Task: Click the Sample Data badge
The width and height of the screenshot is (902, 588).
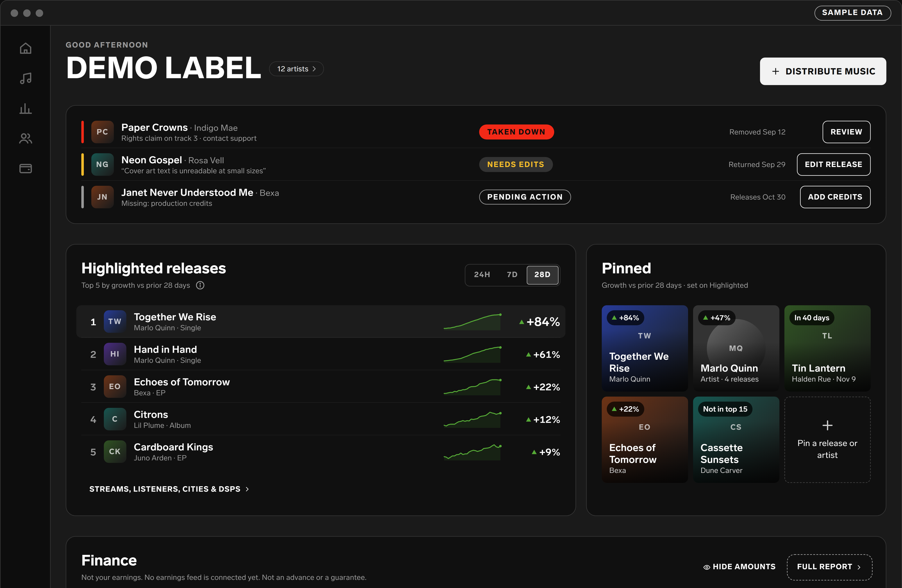Action: tap(852, 12)
